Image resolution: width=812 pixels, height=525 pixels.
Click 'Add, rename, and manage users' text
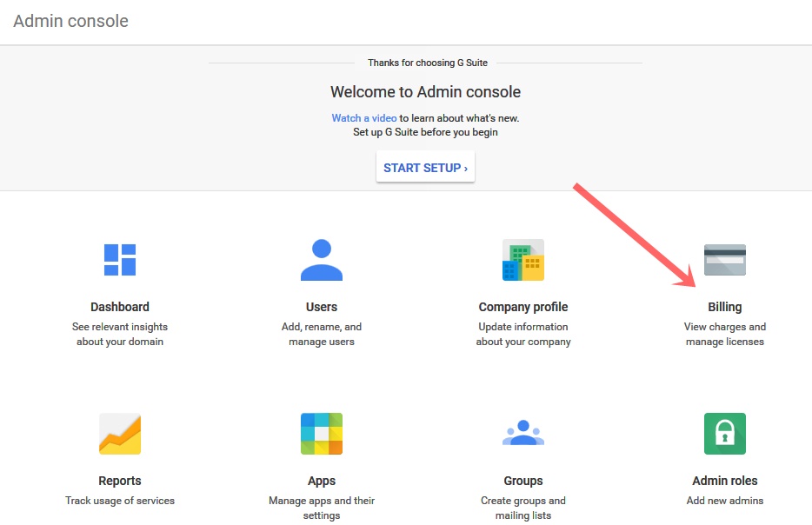(322, 334)
